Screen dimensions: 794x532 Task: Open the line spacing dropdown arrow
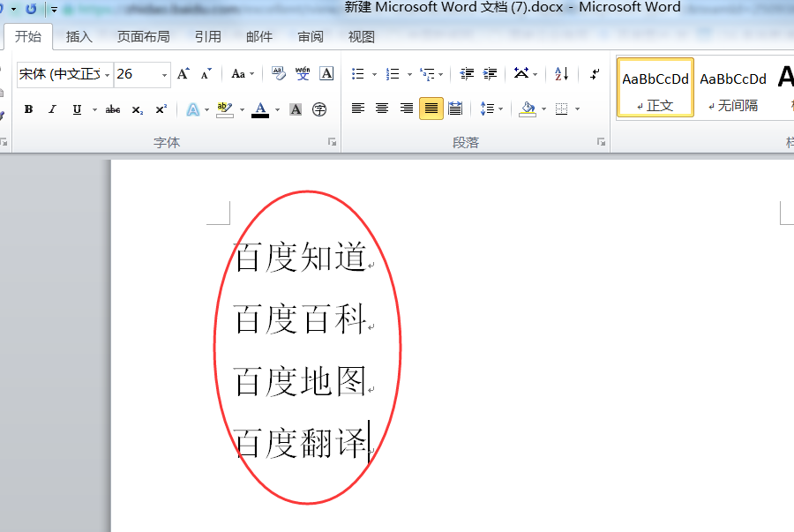click(501, 109)
